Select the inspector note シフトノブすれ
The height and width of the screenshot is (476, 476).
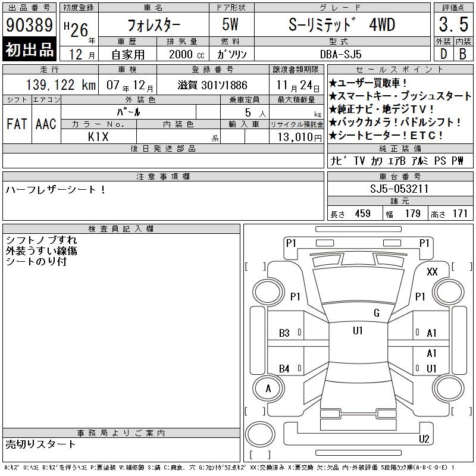41,240
